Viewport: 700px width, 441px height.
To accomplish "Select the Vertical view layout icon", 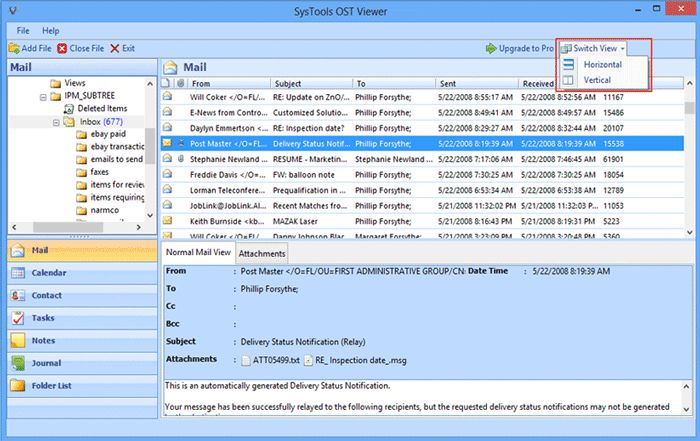I will point(568,80).
